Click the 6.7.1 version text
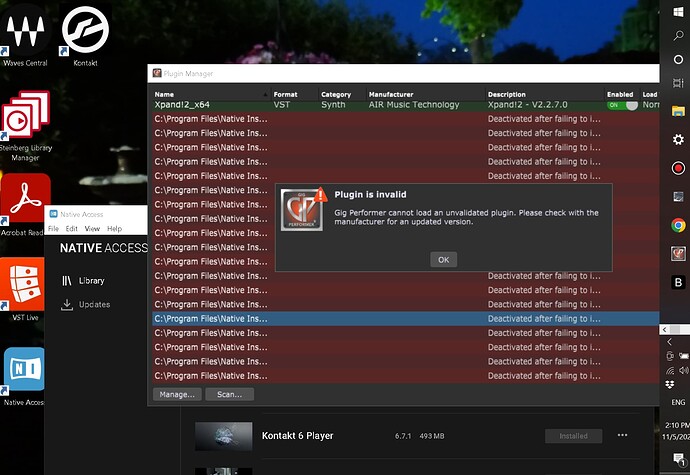 403,436
